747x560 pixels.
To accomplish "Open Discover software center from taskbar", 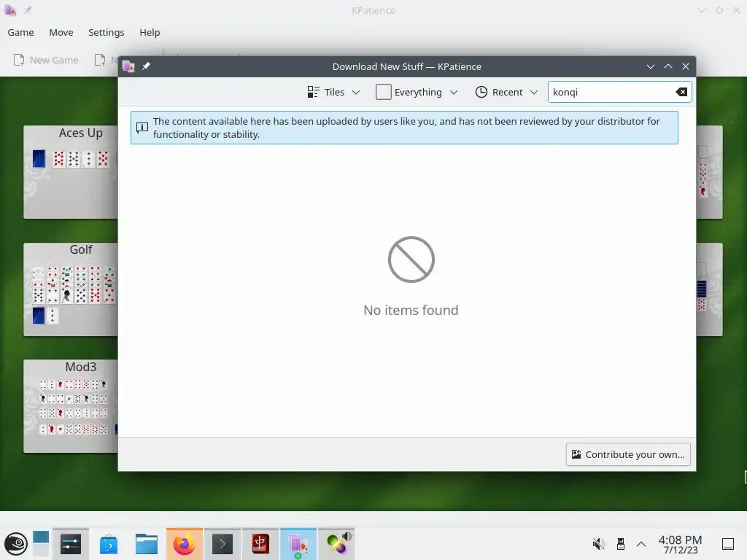I will click(109, 544).
